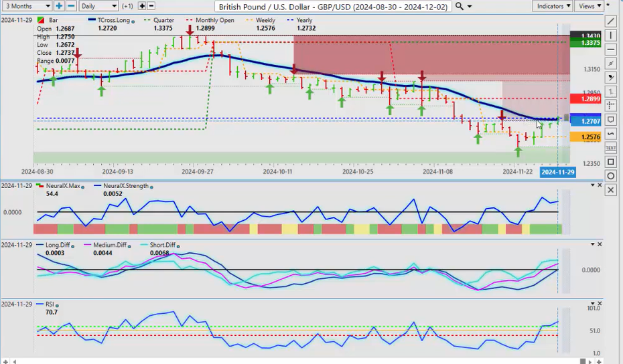Click the blue minus zoom-out button

coord(71,6)
